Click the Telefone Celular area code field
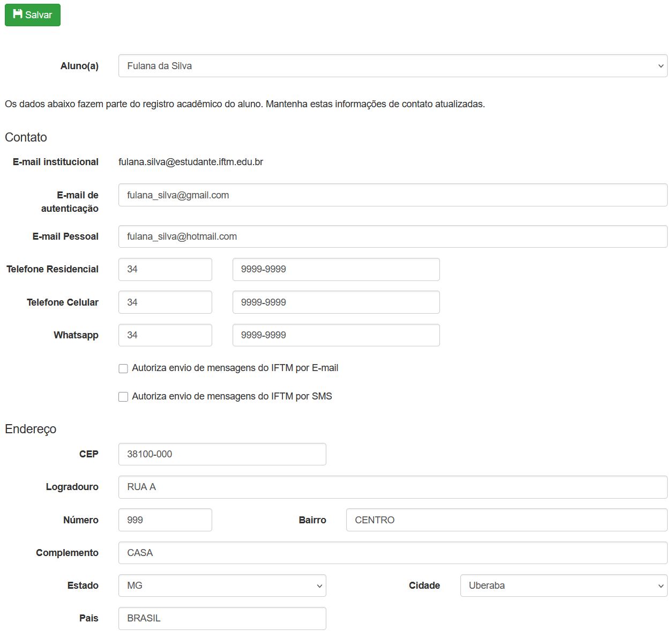672x637 pixels. pos(165,302)
